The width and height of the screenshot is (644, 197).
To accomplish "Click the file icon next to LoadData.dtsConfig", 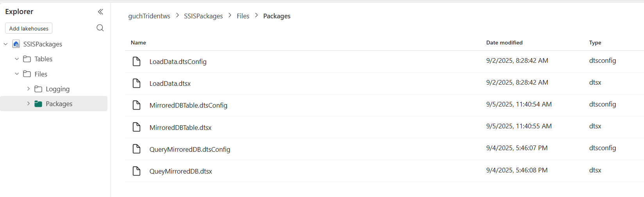I will pos(136,61).
